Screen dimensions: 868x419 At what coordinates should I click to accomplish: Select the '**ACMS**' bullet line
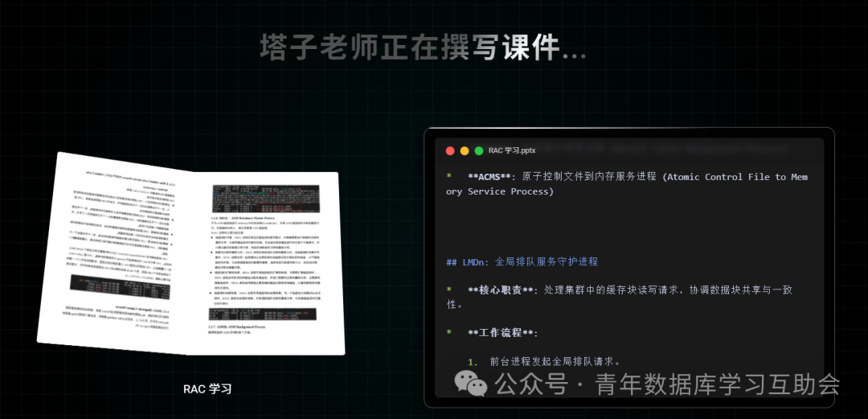pyautogui.click(x=627, y=184)
